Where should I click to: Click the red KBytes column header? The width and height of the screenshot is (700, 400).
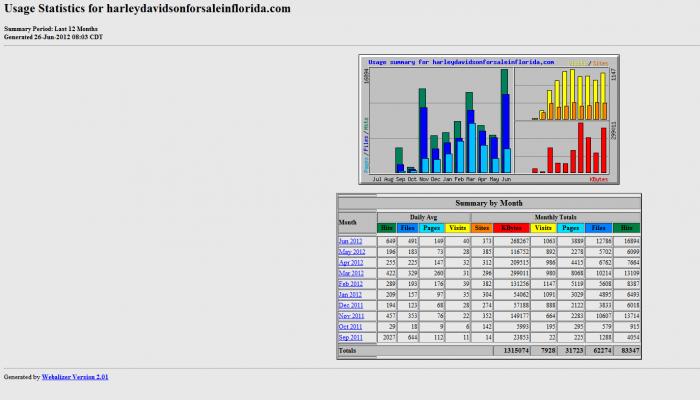coord(512,228)
